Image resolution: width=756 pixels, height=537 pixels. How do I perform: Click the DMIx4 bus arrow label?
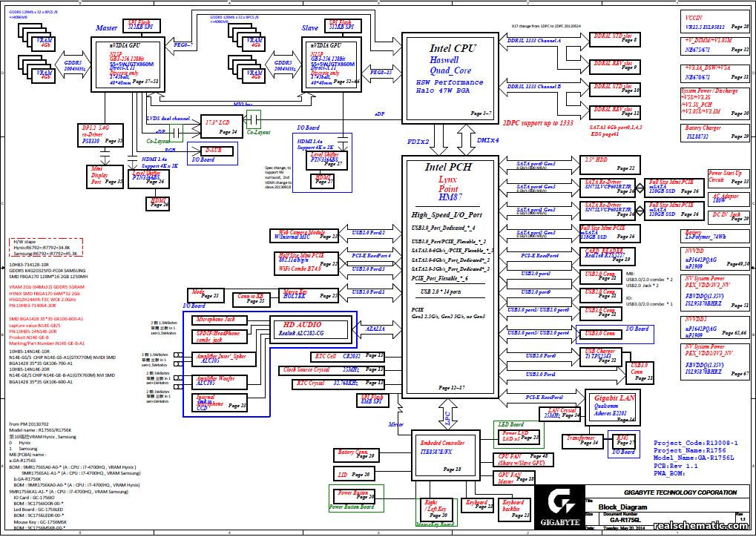point(488,140)
